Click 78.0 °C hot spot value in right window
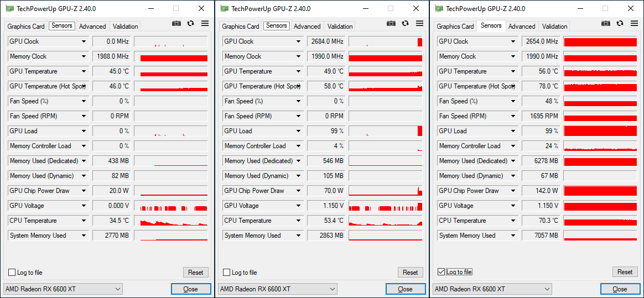Image resolution: width=644 pixels, height=298 pixels. tap(541, 86)
